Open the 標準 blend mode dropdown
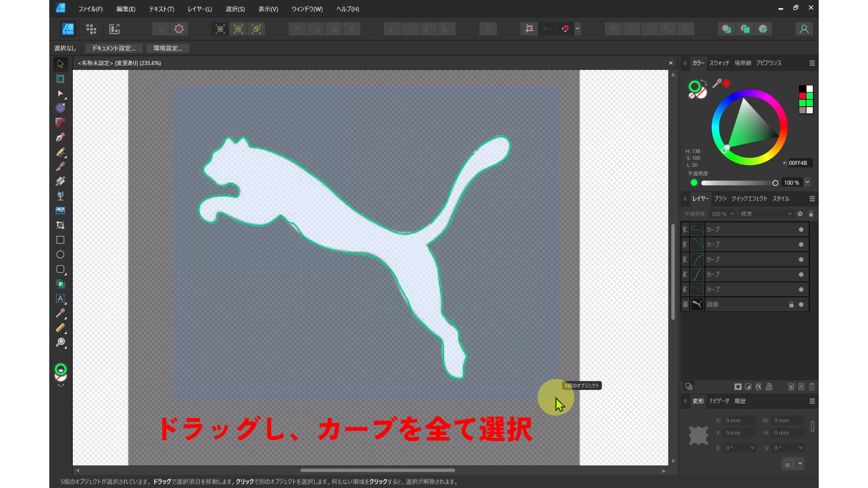 [766, 214]
